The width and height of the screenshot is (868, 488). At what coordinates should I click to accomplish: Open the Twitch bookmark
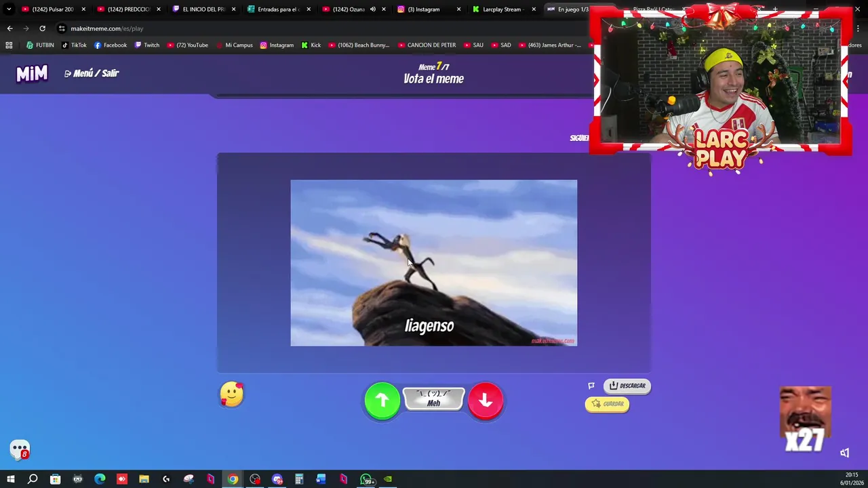click(147, 45)
